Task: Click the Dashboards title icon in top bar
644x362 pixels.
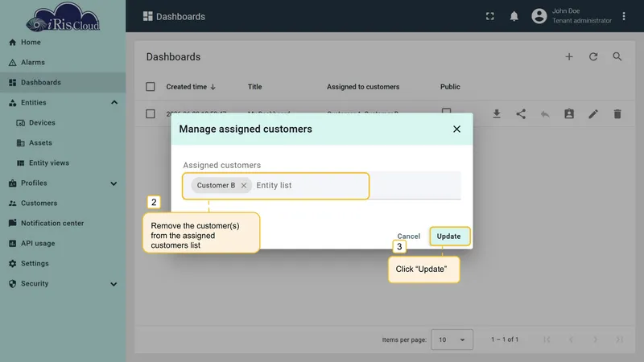Action: (x=148, y=16)
